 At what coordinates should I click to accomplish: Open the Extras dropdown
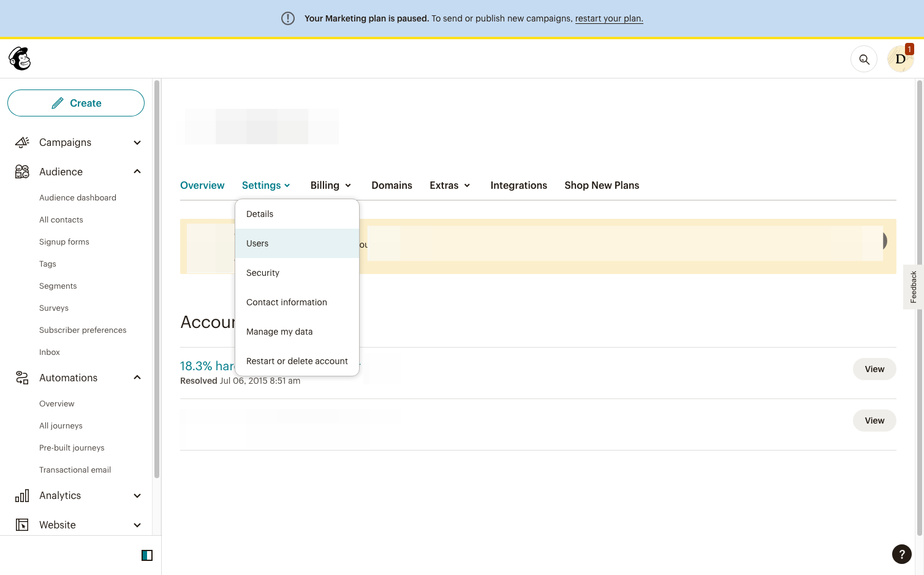[450, 185]
